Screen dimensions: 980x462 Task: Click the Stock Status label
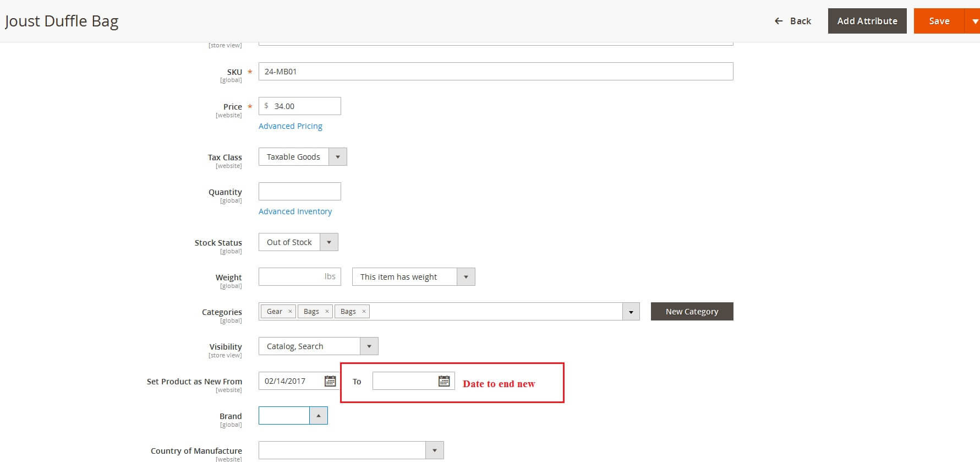(x=218, y=243)
